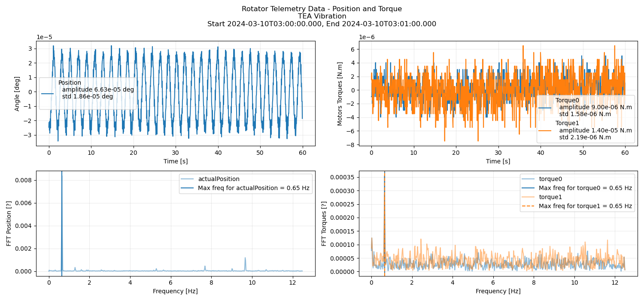
Task: Click the "torque0" entry in the FFT Torques legend
Action: (550, 179)
